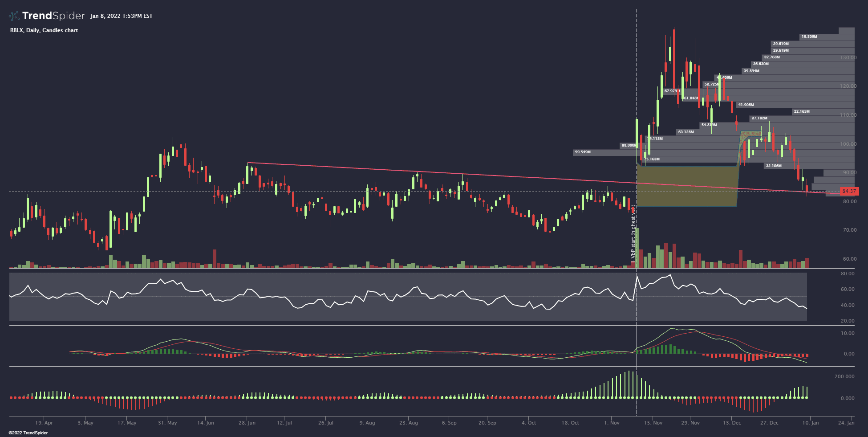The image size is (868, 437).
Task: Click the 15. Nov date axis label
Action: 653,423
